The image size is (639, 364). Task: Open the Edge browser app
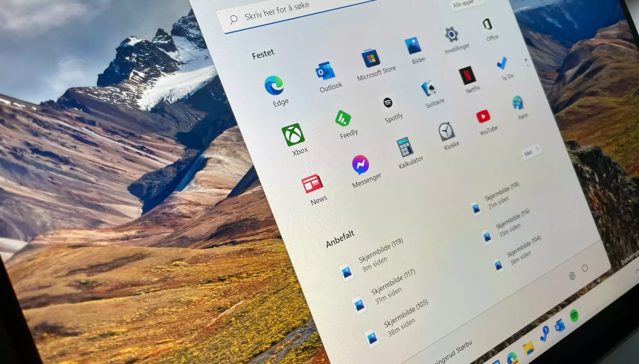click(x=274, y=86)
